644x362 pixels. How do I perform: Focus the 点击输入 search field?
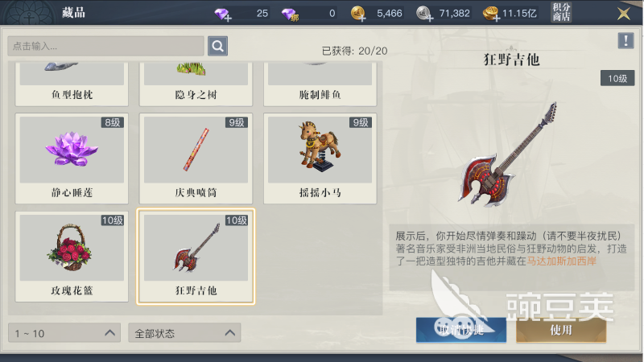click(x=105, y=46)
